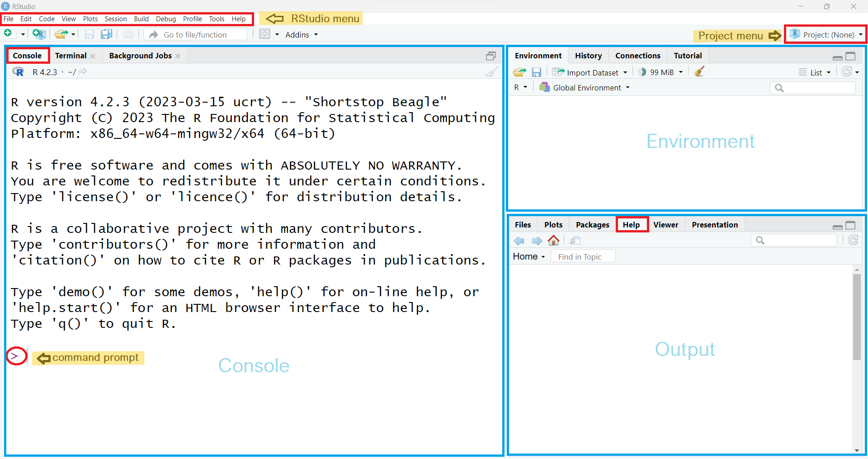
Task: Open the Session menu
Action: pos(115,19)
